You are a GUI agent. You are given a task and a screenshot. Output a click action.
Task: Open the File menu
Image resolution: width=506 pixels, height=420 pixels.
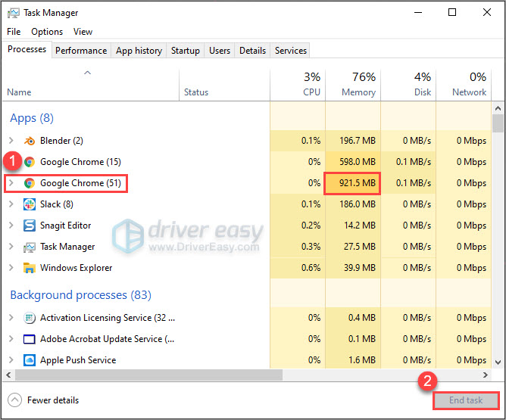pos(14,32)
